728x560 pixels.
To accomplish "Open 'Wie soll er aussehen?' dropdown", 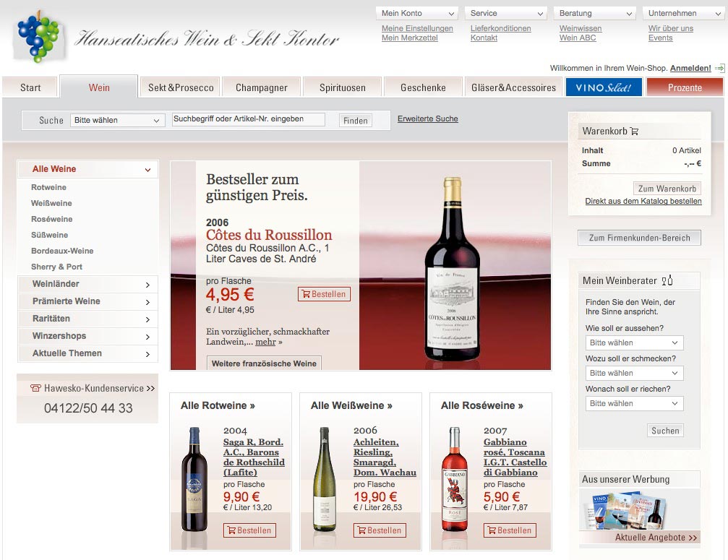I will point(634,343).
